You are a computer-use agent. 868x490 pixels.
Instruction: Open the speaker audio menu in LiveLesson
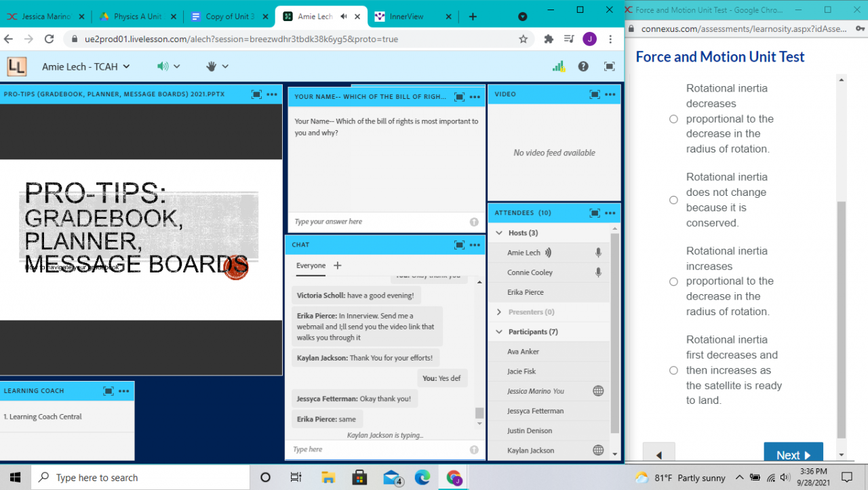coord(168,66)
